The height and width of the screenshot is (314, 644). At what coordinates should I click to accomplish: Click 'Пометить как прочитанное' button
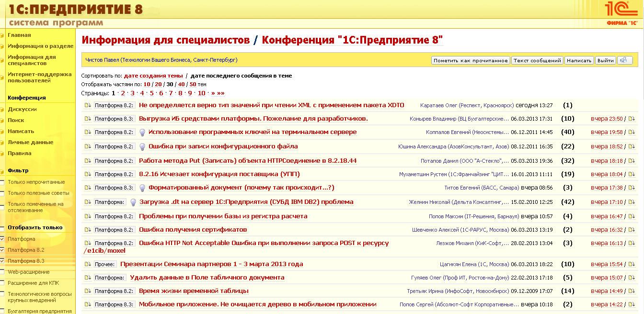[x=471, y=60]
